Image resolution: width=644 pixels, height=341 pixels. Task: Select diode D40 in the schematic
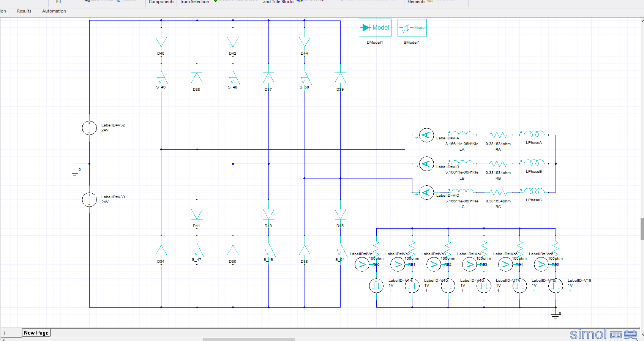pos(161,42)
